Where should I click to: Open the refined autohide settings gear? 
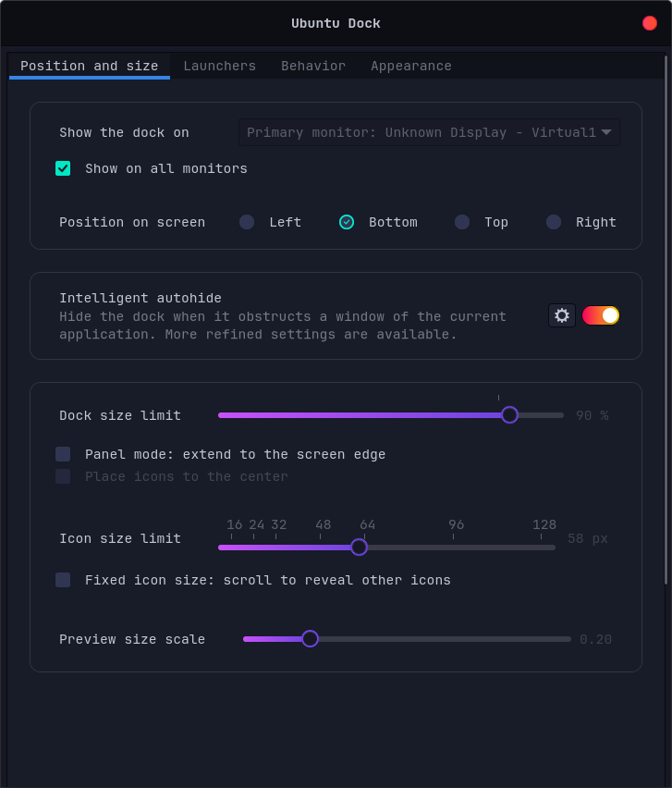(x=561, y=315)
